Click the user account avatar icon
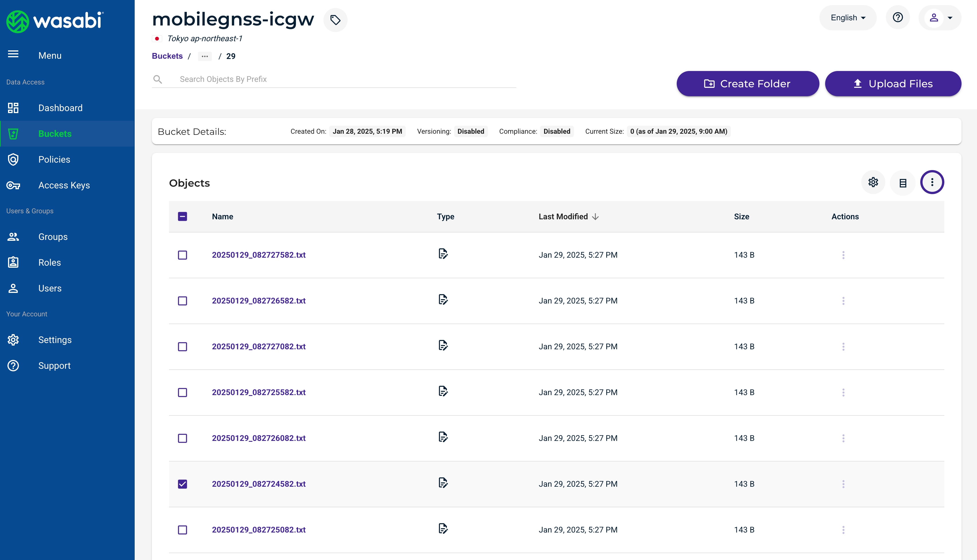 point(933,18)
